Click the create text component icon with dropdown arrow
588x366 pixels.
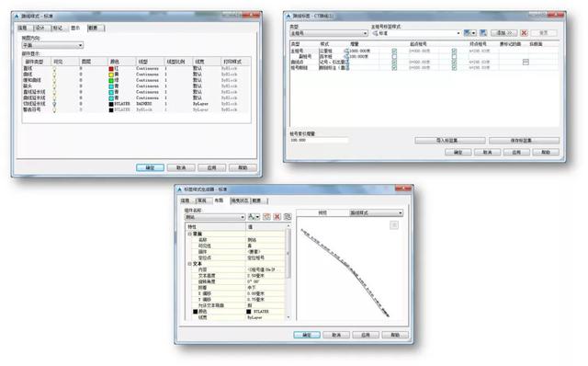pos(254,217)
